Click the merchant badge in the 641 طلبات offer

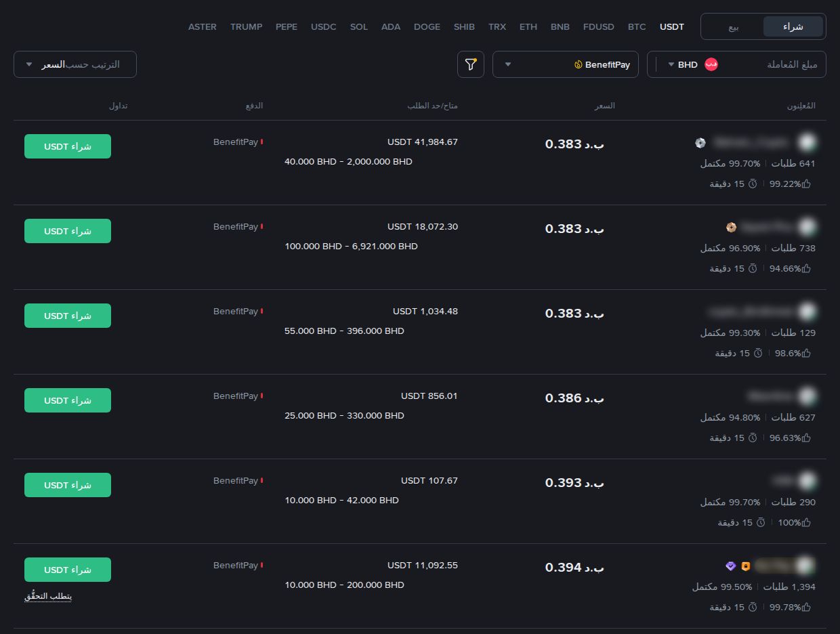[700, 142]
